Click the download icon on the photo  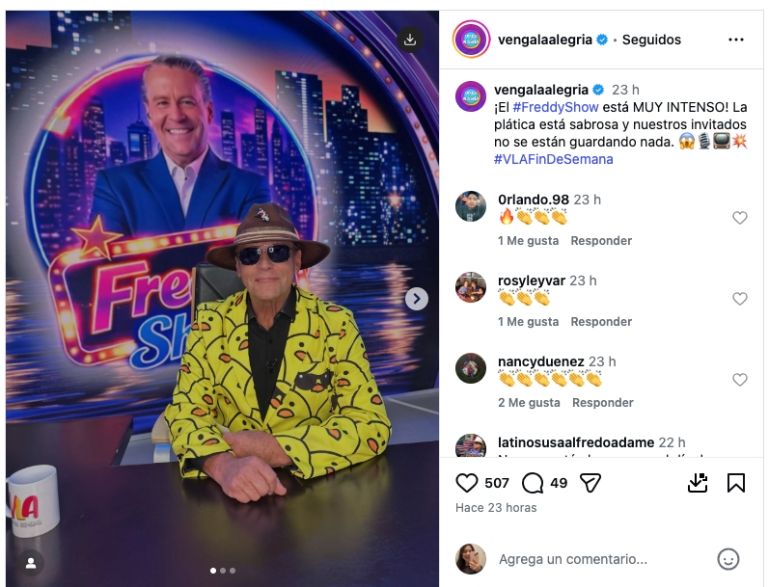pos(410,40)
